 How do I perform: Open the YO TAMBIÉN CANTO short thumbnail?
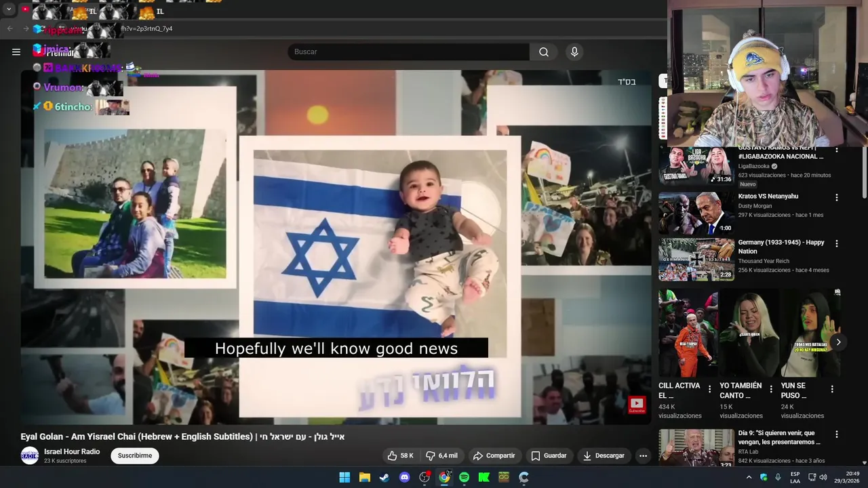pos(749,333)
